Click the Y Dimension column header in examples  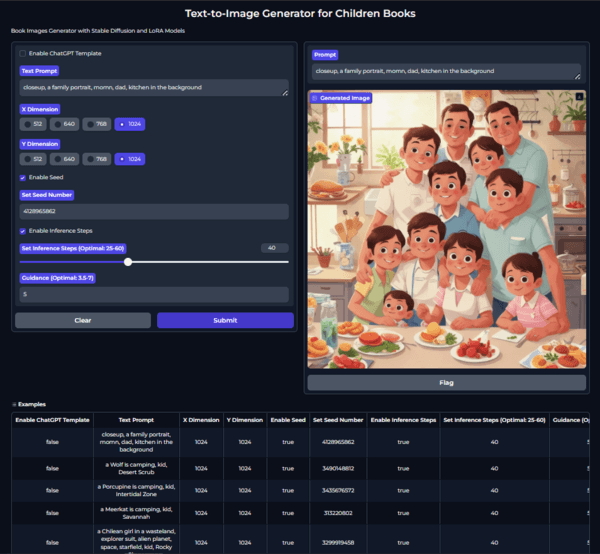[245, 420]
